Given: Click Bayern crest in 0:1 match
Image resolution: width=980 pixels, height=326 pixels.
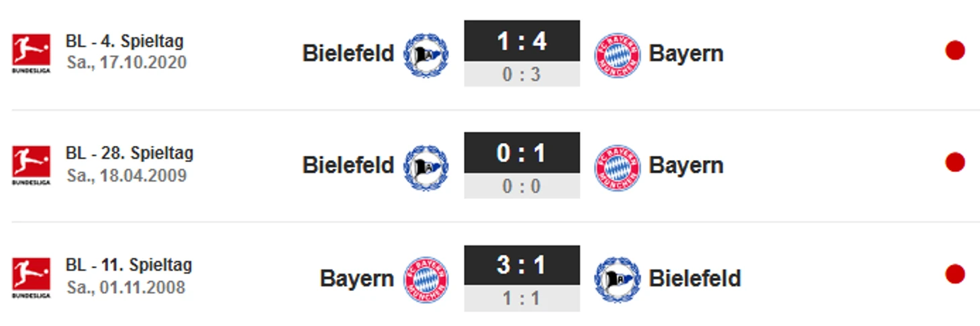Looking at the screenshot, I should coord(617,167).
